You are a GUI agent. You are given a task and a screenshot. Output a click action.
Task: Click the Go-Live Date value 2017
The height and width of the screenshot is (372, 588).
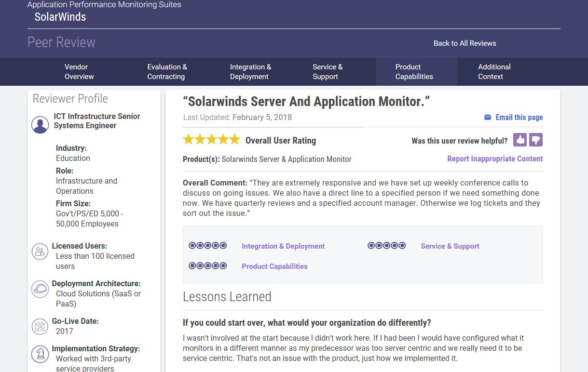point(65,331)
